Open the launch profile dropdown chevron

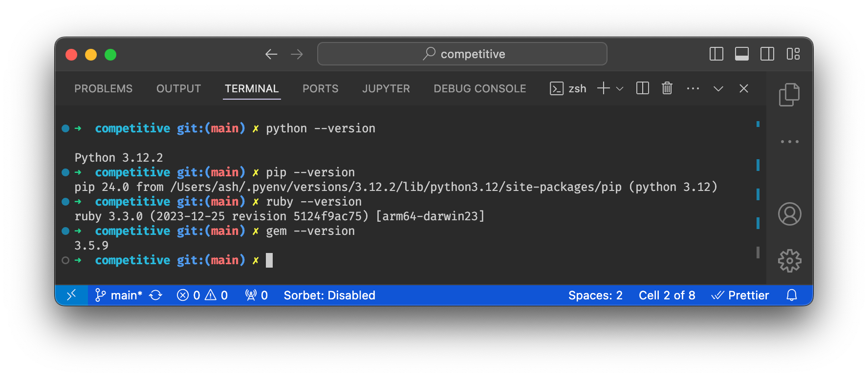point(620,89)
